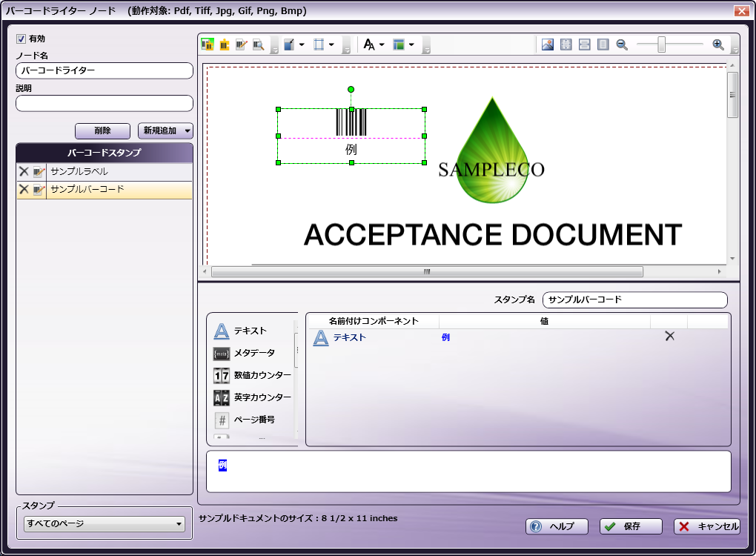Add an 英字カウンター component from palette

click(x=252, y=397)
